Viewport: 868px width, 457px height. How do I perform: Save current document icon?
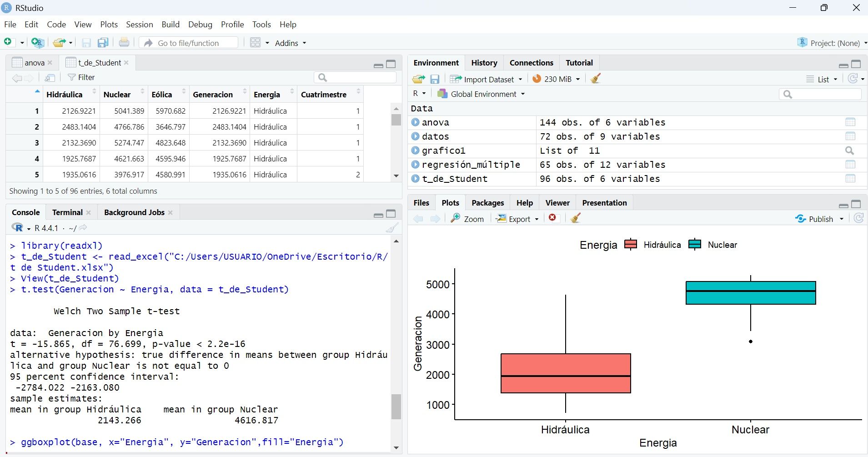coord(86,43)
